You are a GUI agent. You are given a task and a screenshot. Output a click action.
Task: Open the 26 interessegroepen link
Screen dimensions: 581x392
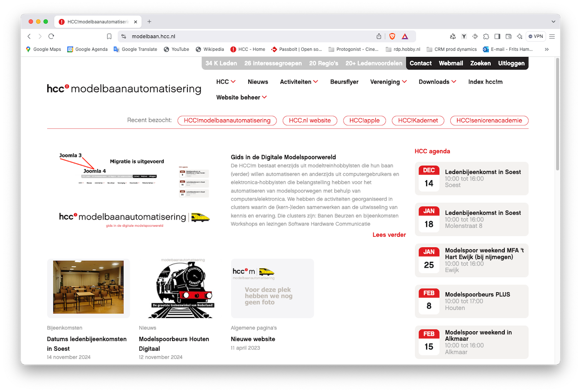coord(273,63)
